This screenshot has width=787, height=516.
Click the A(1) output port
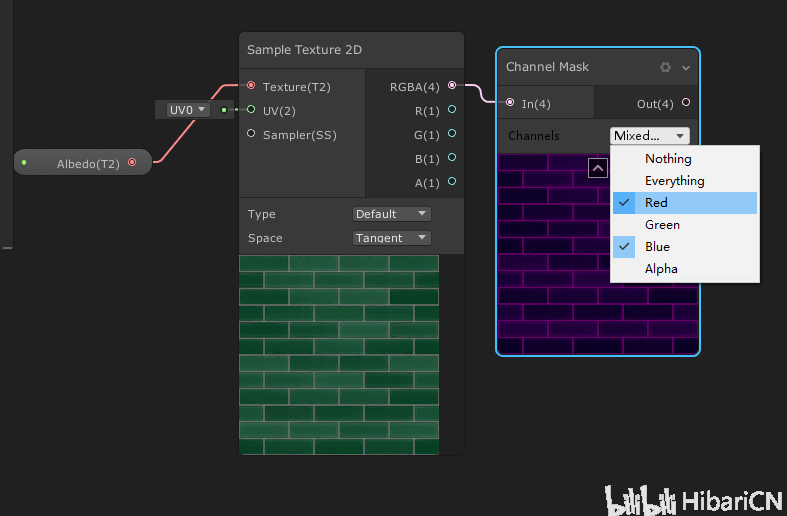click(x=452, y=181)
